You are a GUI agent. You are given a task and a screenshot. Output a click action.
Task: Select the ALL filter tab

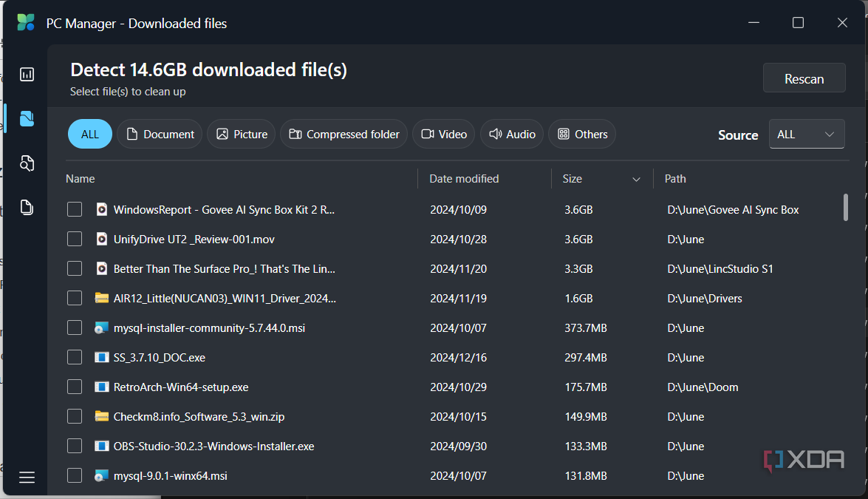tap(89, 134)
